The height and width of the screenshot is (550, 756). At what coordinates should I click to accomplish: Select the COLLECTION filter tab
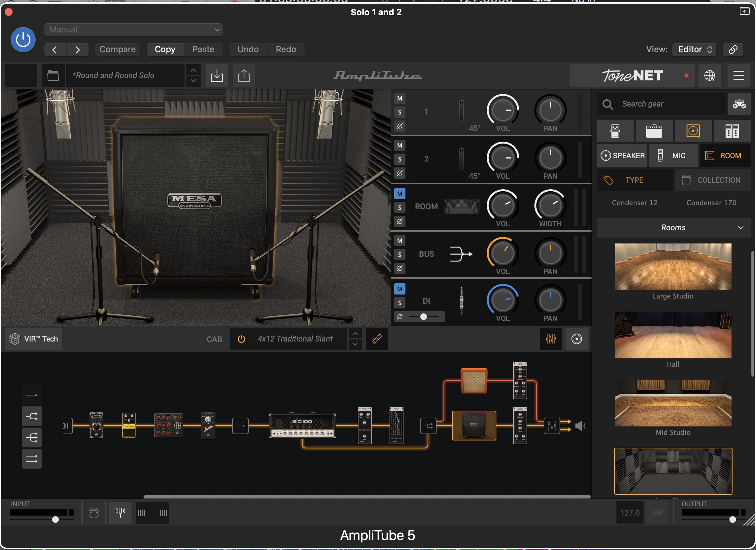click(713, 180)
